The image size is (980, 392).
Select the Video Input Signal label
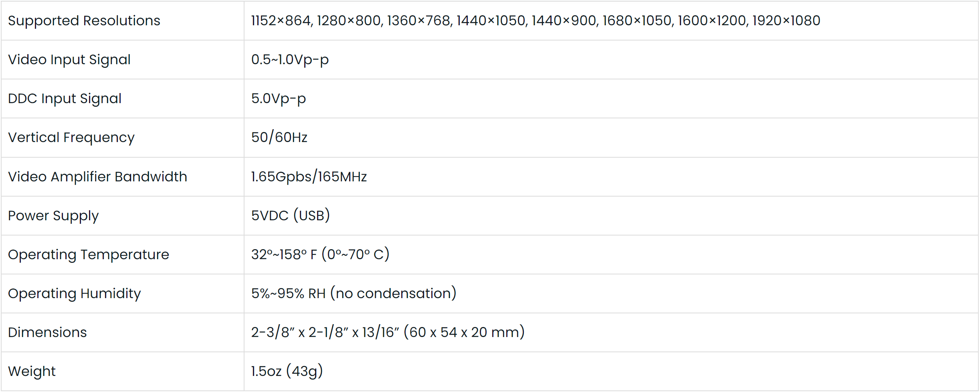(69, 59)
